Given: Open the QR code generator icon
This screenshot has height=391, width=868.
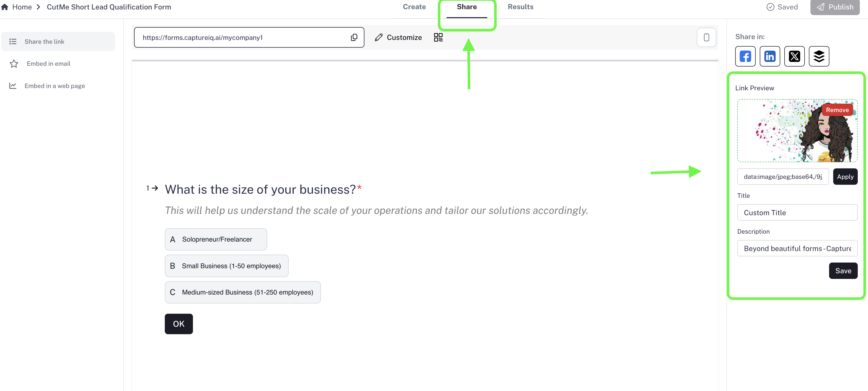Looking at the screenshot, I should (x=438, y=37).
